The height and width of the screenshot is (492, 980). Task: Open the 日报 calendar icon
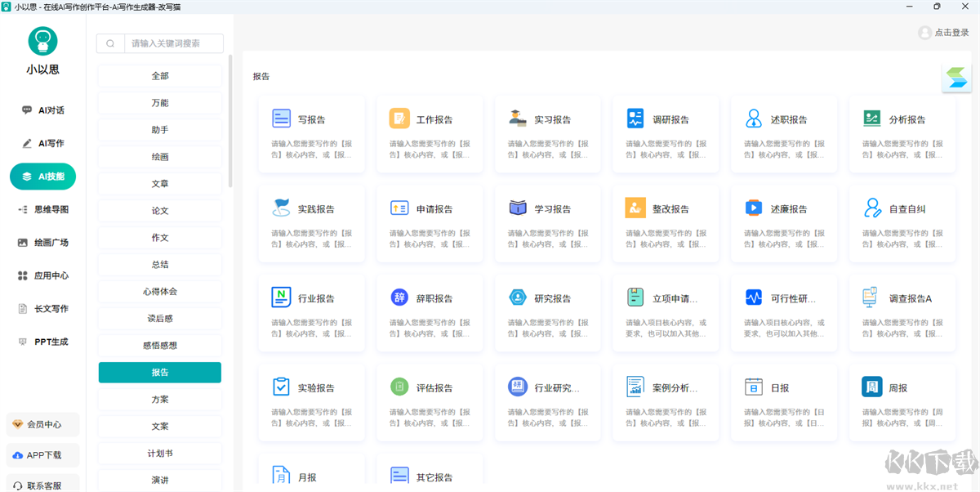(754, 387)
